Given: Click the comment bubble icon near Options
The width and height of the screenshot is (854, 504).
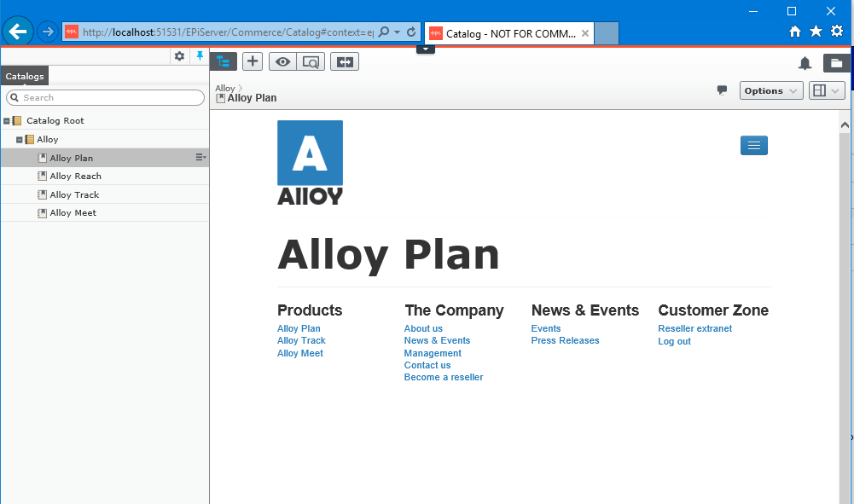Looking at the screenshot, I should pyautogui.click(x=722, y=90).
